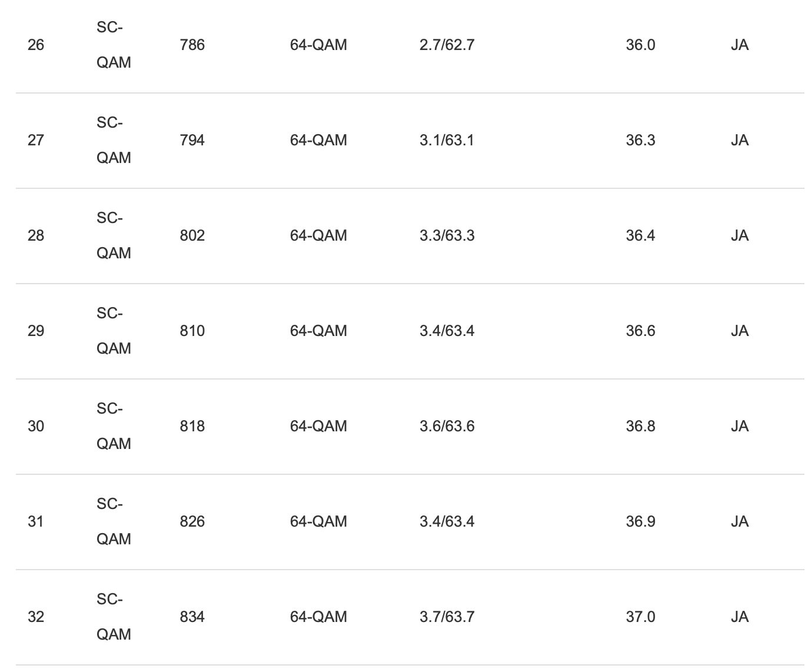Select SNR reading 36.6
Screen dimensions: 811x672
click(640, 331)
